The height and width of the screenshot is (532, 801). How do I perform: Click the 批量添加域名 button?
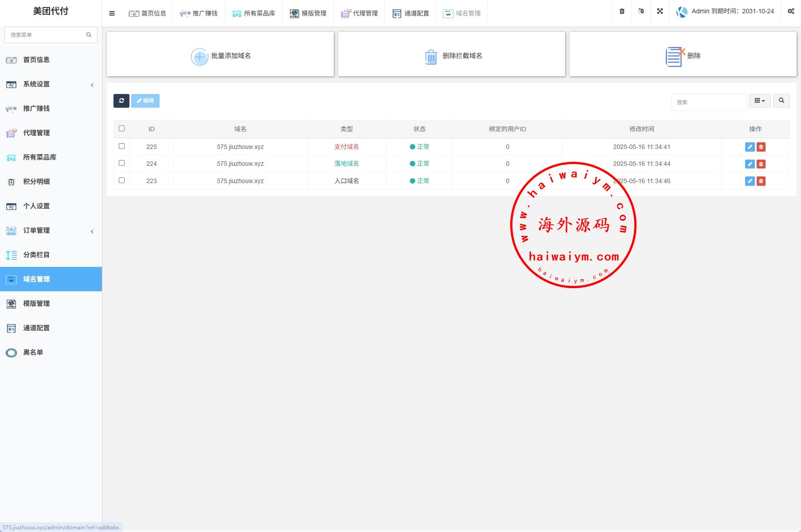(220, 55)
